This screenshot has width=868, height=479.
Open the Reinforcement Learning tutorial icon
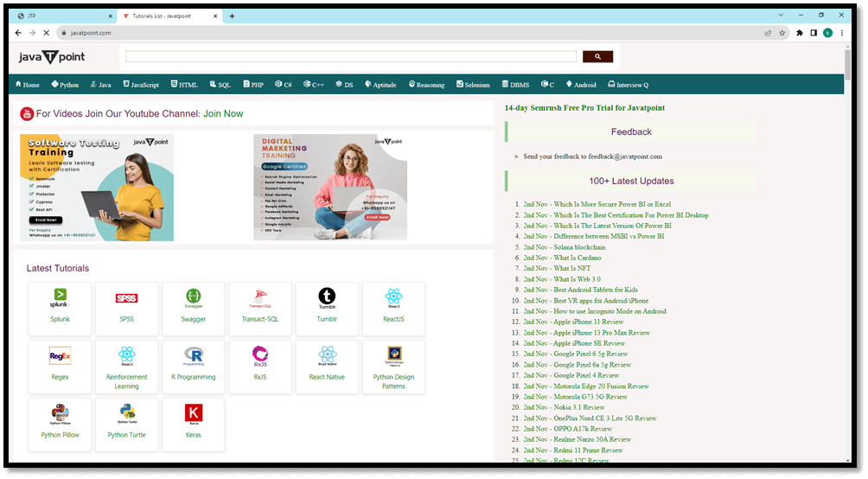pyautogui.click(x=127, y=356)
